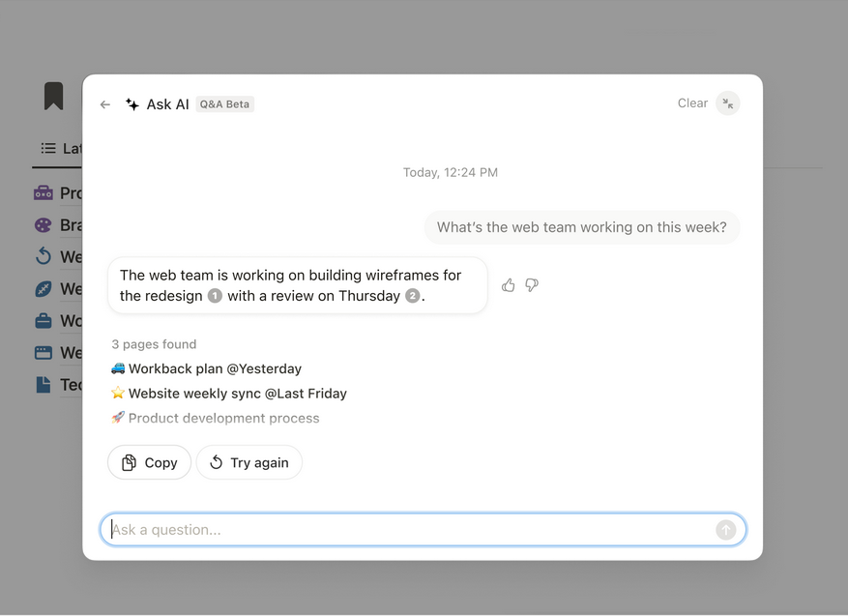Open citation 2 in the AI answer
Image resolution: width=848 pixels, height=616 pixels.
pyautogui.click(x=413, y=296)
